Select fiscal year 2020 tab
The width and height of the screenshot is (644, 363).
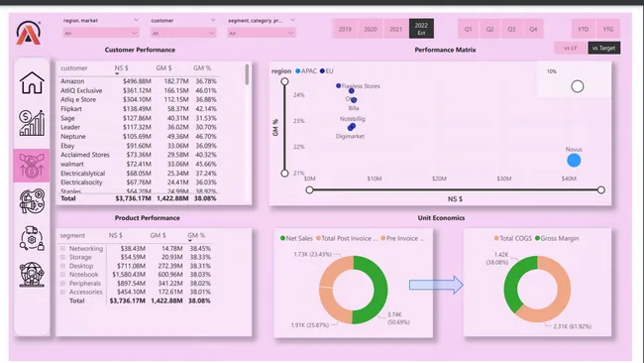(x=371, y=29)
